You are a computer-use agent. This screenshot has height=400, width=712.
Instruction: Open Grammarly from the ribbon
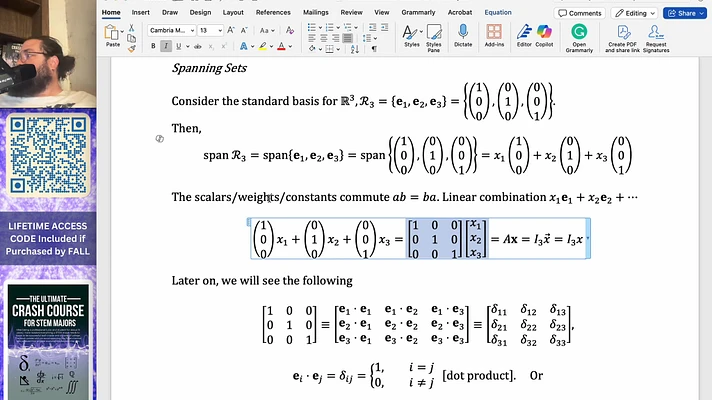pos(579,38)
